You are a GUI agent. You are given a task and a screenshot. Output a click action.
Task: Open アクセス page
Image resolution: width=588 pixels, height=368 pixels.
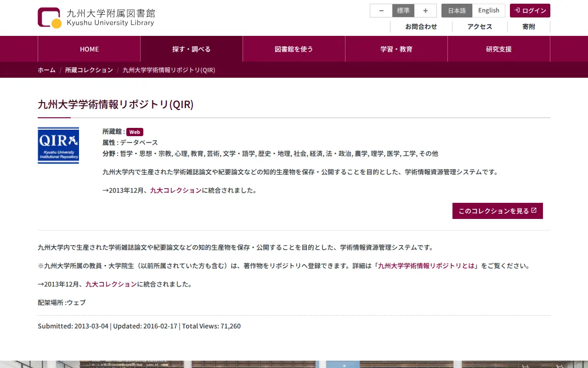click(x=480, y=27)
